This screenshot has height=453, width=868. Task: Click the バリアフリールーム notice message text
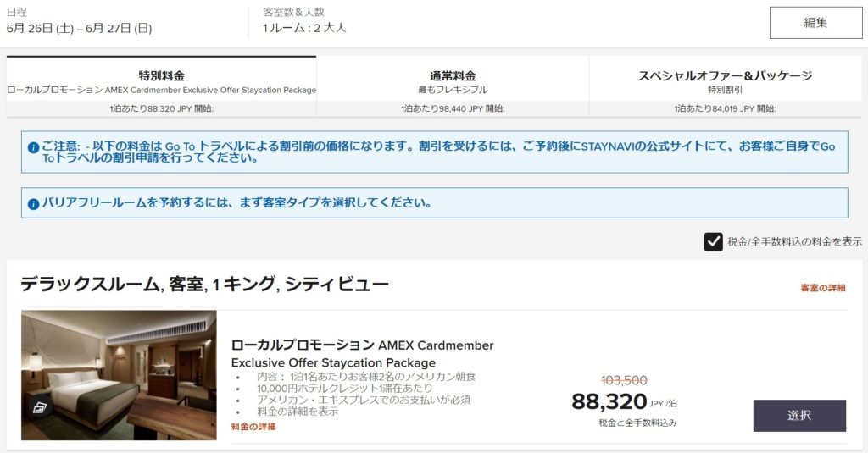click(x=237, y=203)
